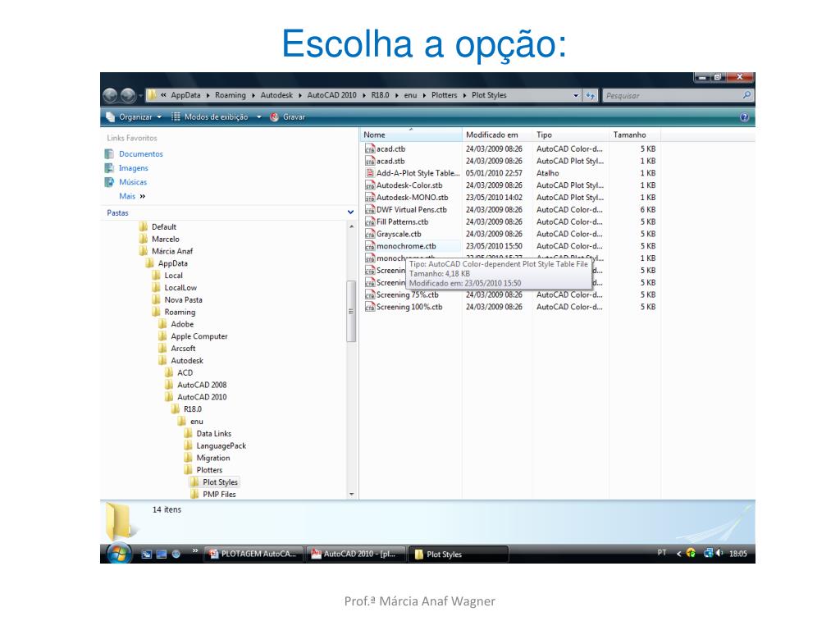
Task: Select the Autodesk-Color.stb file icon
Action: point(370,185)
